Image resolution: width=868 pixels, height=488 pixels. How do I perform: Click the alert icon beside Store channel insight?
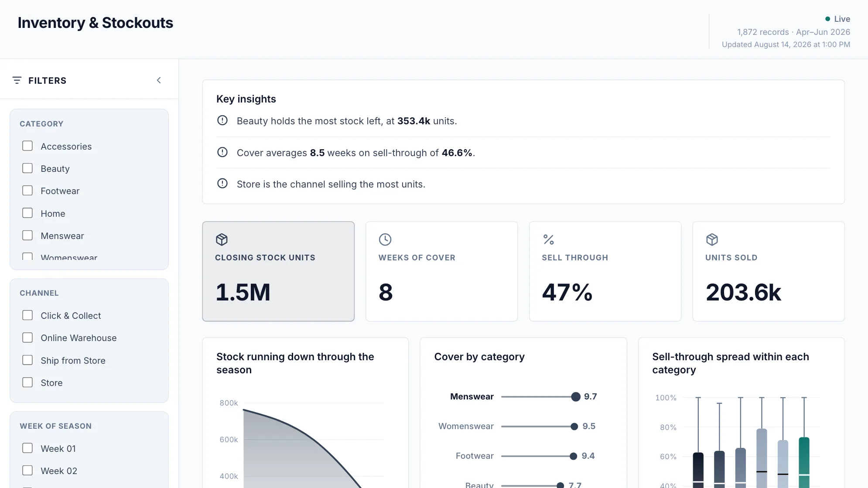[x=222, y=184]
